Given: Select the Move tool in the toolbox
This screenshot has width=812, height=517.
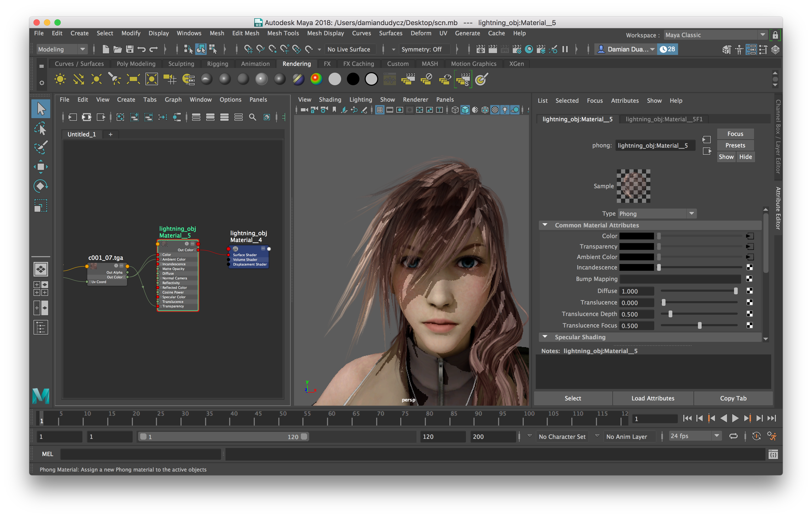Looking at the screenshot, I should coord(41,166).
